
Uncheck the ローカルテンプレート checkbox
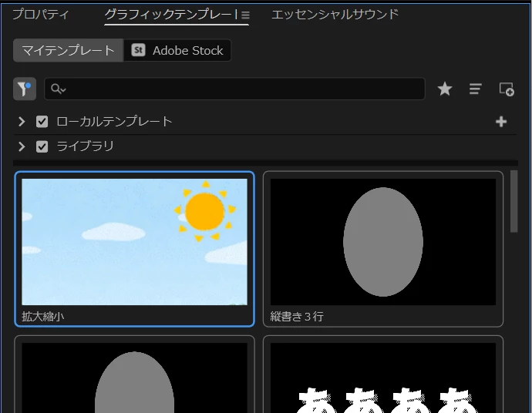[x=42, y=122]
